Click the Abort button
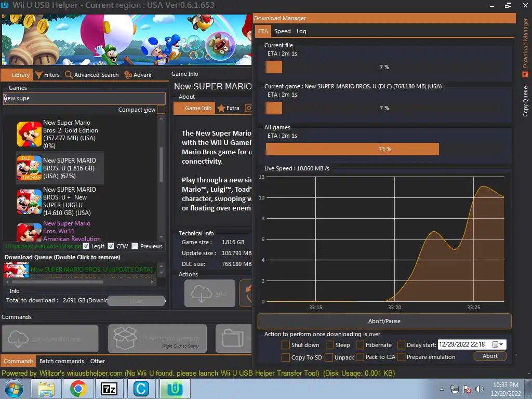 pyautogui.click(x=490, y=356)
